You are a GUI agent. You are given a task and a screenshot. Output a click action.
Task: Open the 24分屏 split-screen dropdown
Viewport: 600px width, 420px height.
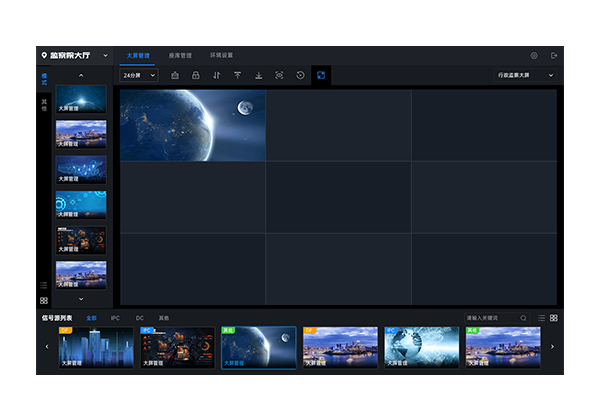click(139, 75)
